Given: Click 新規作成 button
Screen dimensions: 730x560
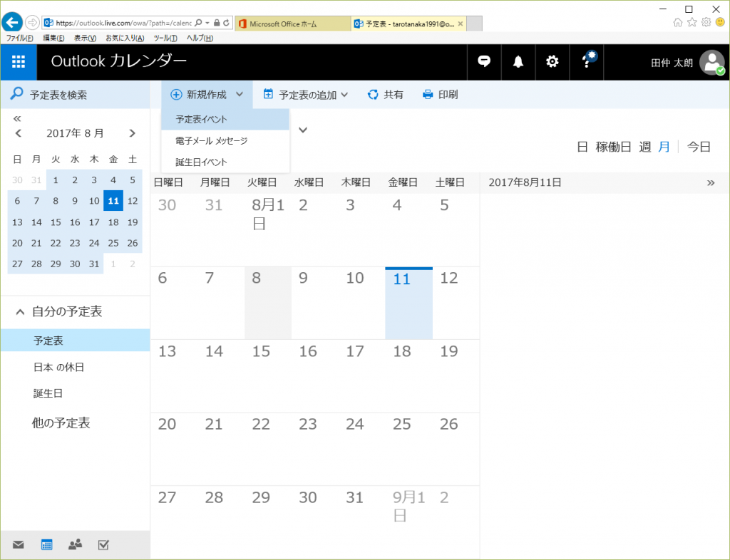Looking at the screenshot, I should click(x=198, y=95).
